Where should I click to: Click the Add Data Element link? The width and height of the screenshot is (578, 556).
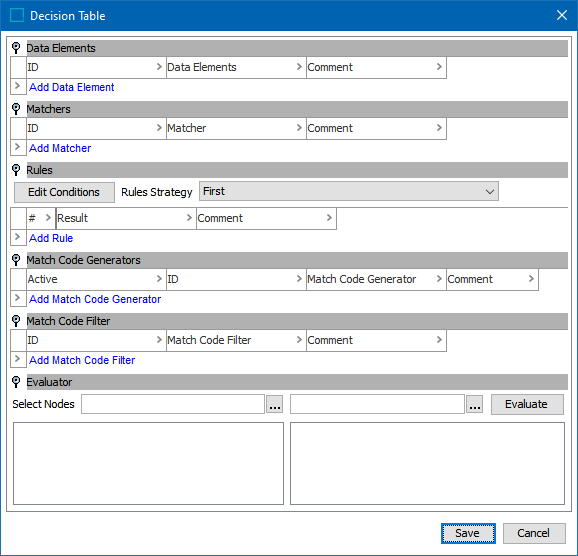point(72,87)
